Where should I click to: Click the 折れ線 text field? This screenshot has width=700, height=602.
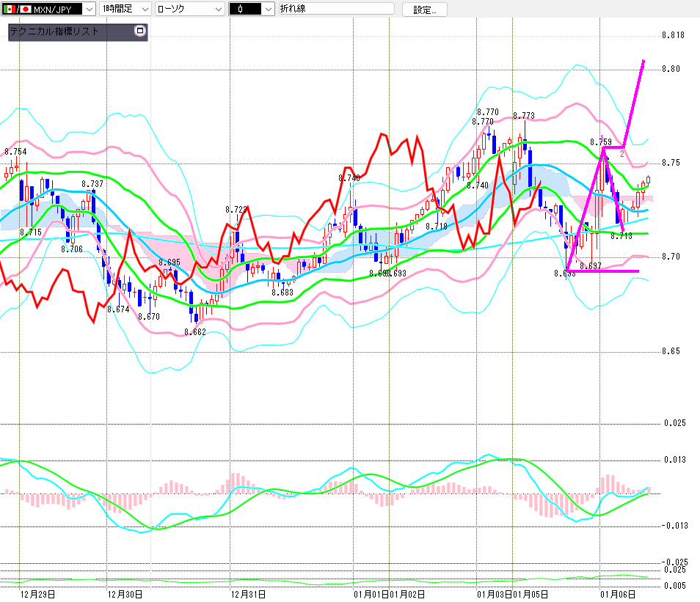tap(336, 10)
